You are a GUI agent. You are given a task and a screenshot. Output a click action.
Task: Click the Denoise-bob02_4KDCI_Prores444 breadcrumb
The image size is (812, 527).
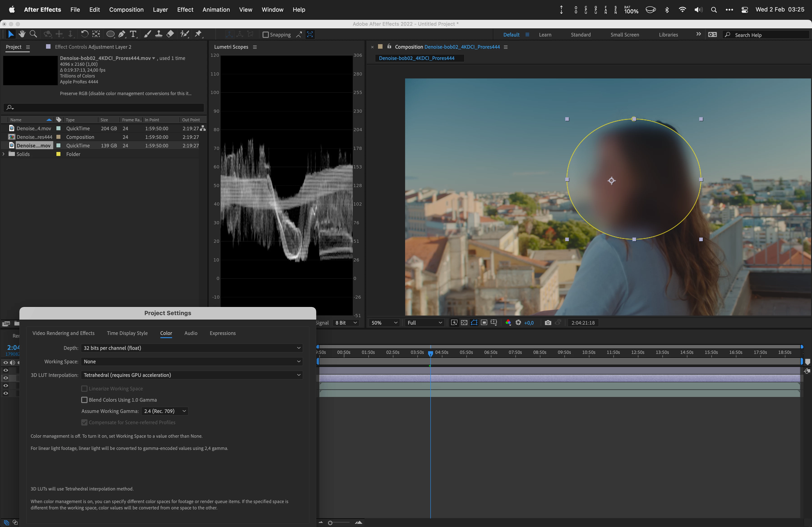click(x=416, y=58)
